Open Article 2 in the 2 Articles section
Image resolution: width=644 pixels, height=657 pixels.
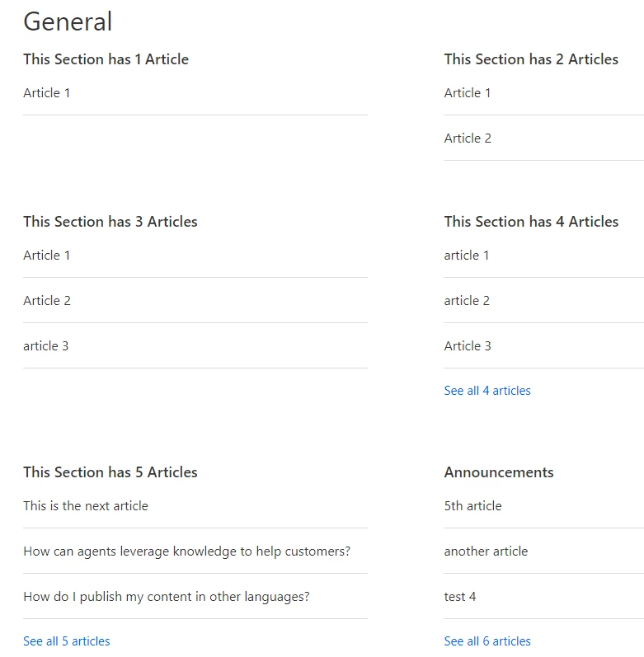tap(468, 138)
